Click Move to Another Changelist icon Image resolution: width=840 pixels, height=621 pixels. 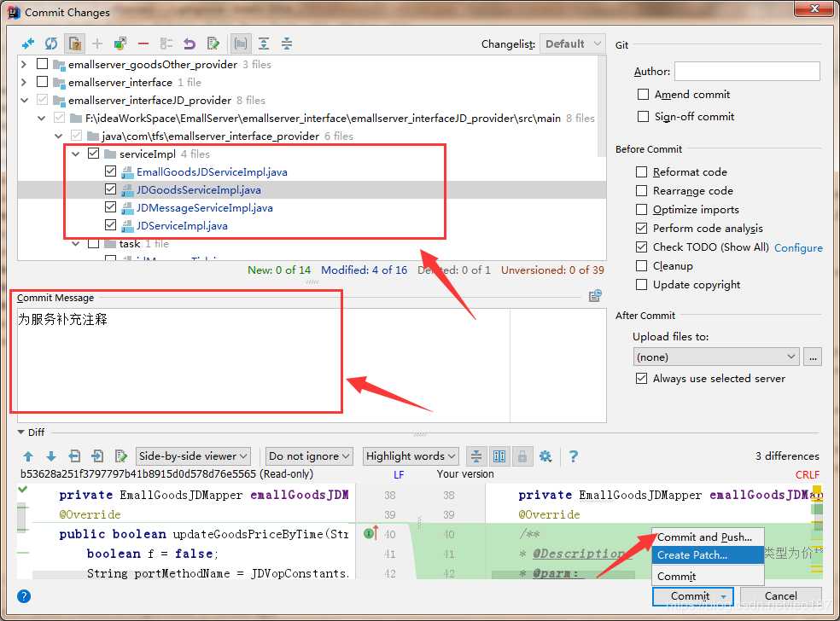120,44
